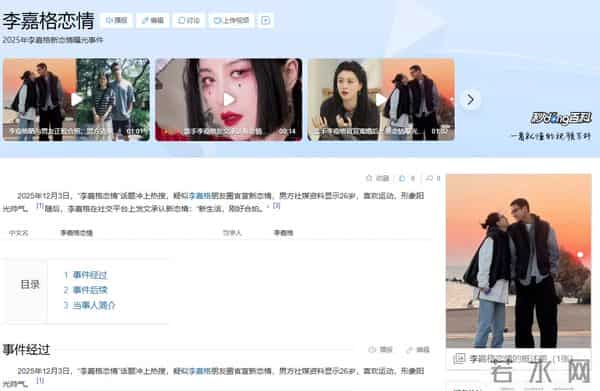Jump to 当事人简介 in the table of contents
Screen dimensions: 600x391
click(94, 305)
